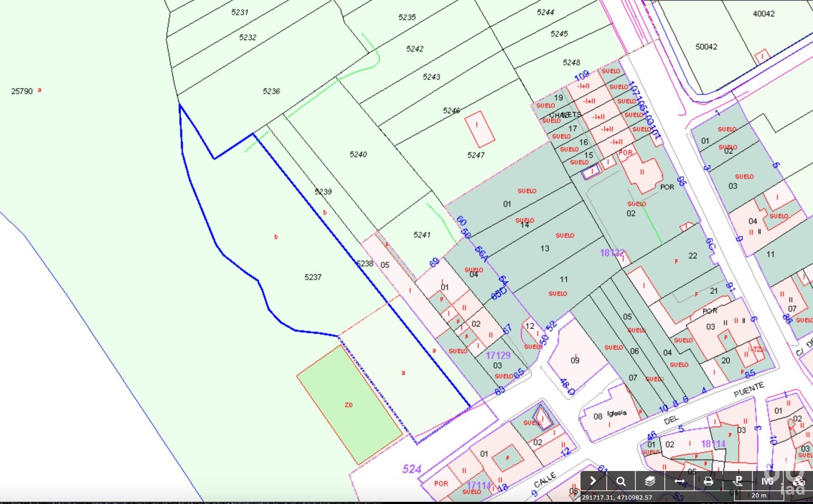Select parcel 5247 with the red building
This screenshot has width=813, height=504.
(x=476, y=155)
